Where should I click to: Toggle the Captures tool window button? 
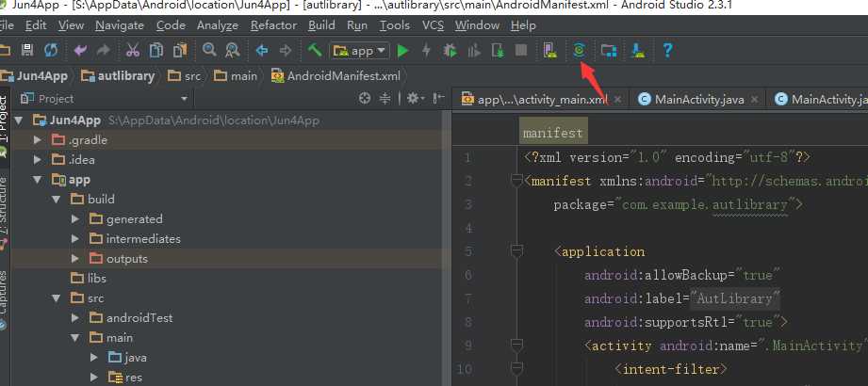point(5,299)
